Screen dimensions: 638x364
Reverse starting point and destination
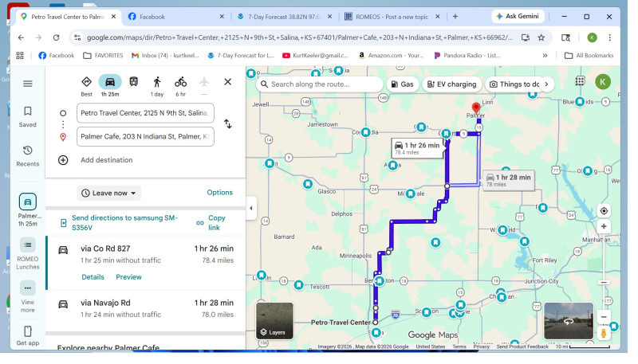click(x=227, y=124)
